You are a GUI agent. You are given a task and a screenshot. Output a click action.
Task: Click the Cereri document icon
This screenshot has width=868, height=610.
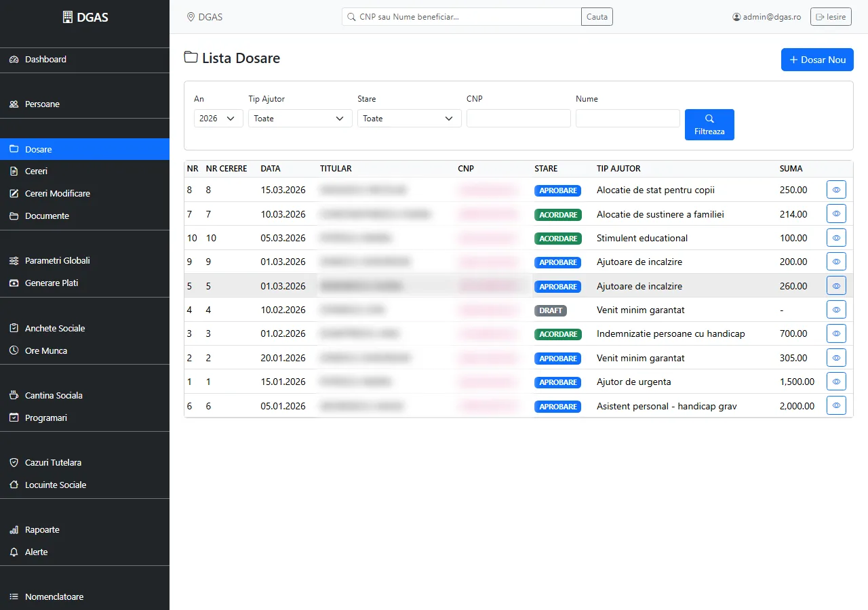14,171
